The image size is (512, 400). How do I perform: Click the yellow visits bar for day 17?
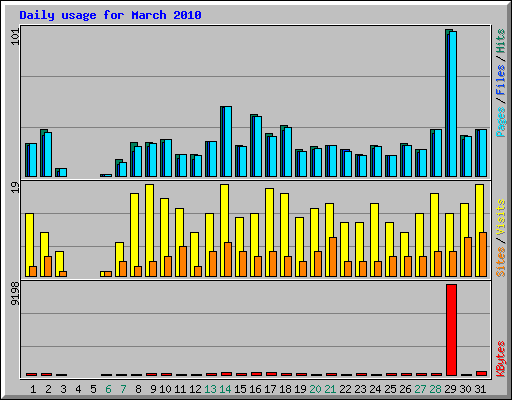pyautogui.click(x=269, y=232)
